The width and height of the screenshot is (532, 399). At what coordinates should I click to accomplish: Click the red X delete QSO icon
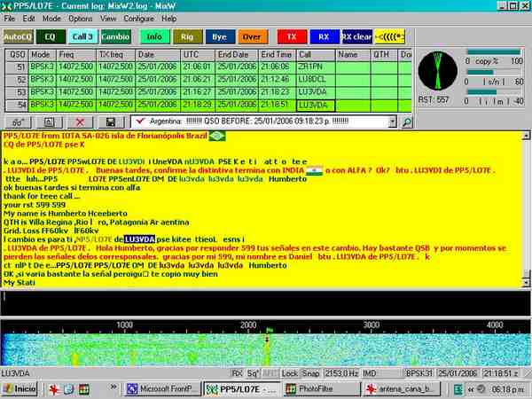click(81, 121)
